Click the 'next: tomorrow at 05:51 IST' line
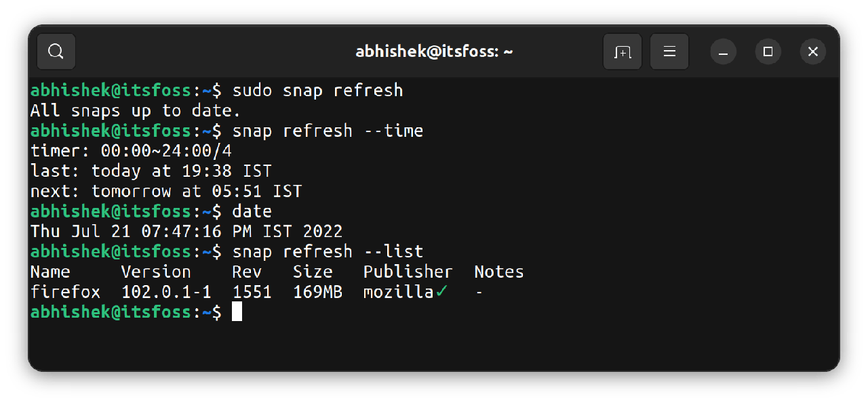The height and width of the screenshot is (403, 868). 166,191
